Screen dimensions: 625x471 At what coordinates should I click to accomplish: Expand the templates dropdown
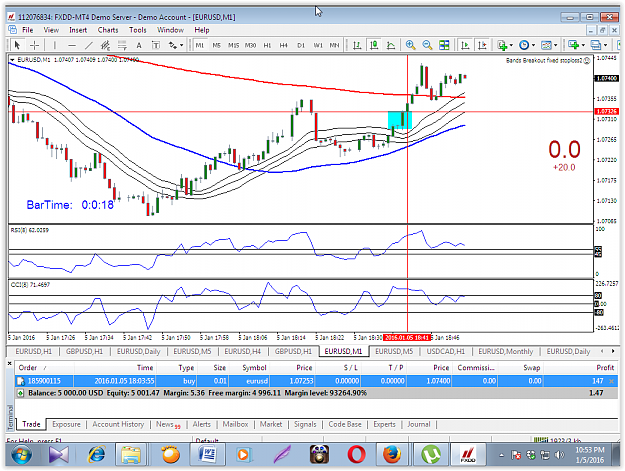pos(549,45)
